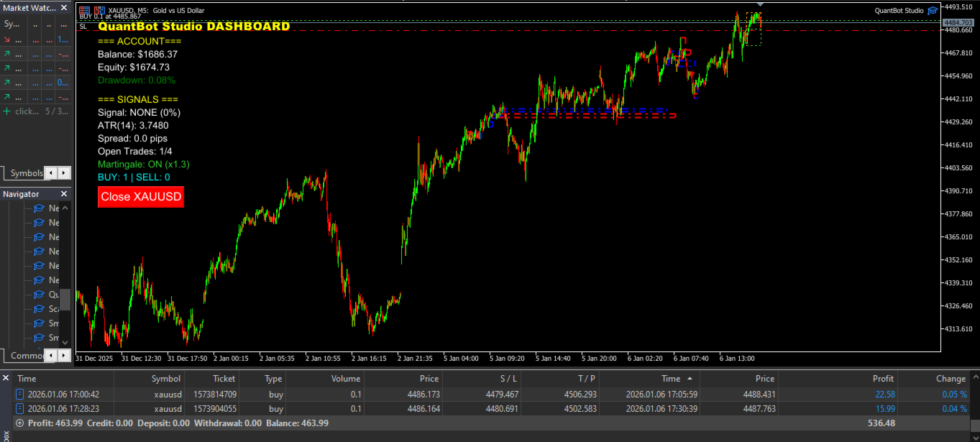
Task: Open the one-click trading panel icon on chart
Action: pos(83,9)
